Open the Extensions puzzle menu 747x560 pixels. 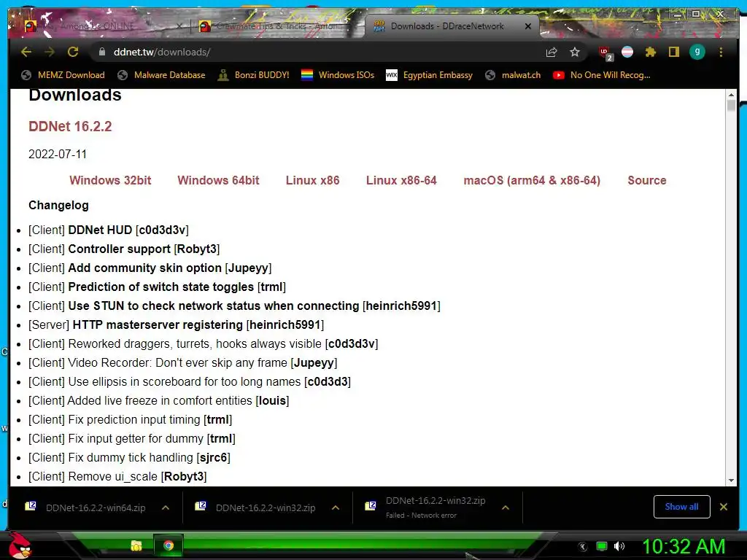[x=651, y=52]
